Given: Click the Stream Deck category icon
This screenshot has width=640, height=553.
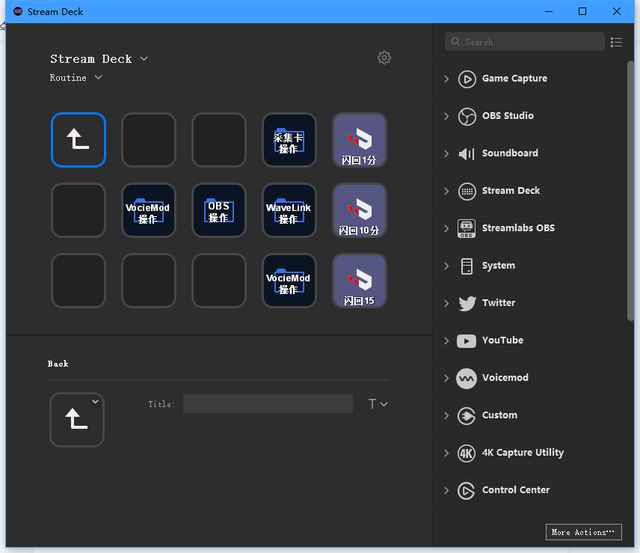Looking at the screenshot, I should (x=467, y=191).
